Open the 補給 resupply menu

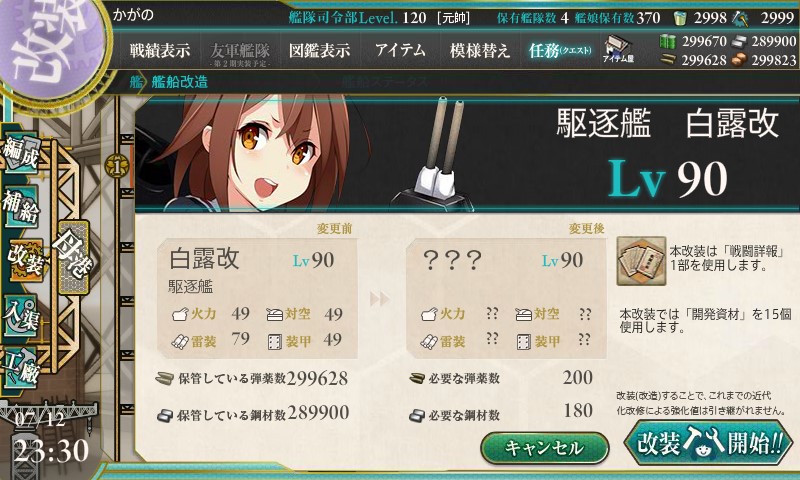pos(21,207)
